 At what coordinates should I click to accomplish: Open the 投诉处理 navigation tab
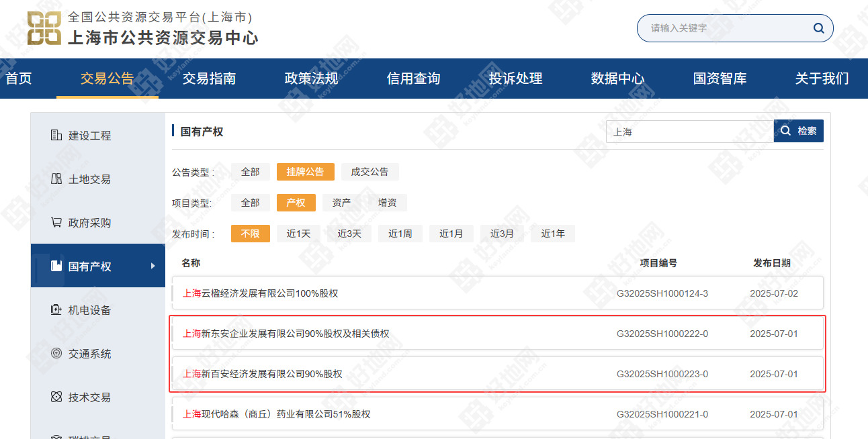point(516,79)
